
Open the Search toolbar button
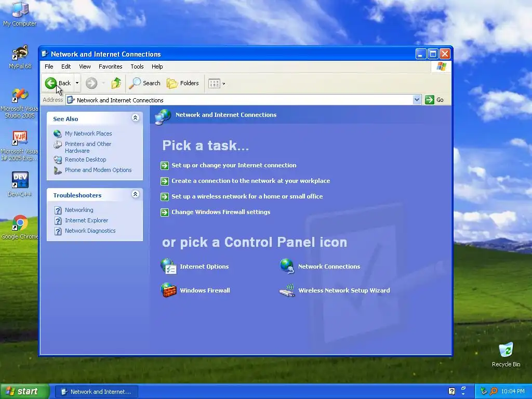(x=144, y=83)
